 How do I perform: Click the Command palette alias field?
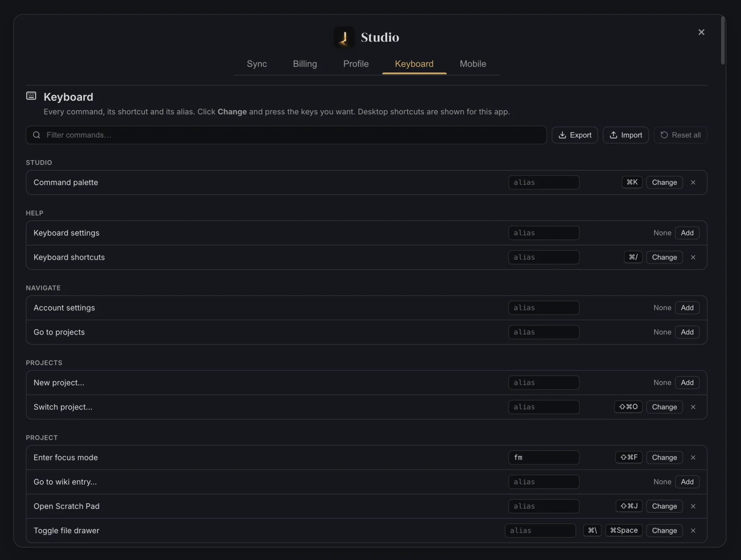pos(544,182)
